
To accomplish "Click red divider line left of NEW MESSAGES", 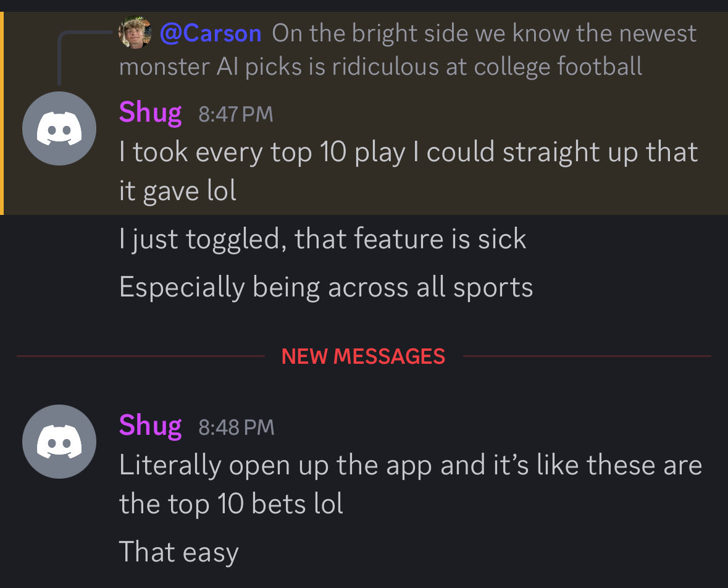I will pyautogui.click(x=141, y=356).
